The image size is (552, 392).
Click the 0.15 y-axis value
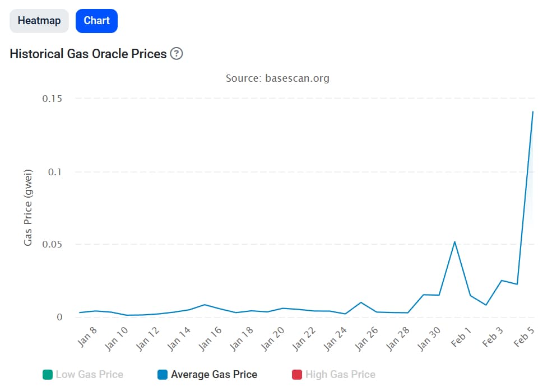click(52, 99)
